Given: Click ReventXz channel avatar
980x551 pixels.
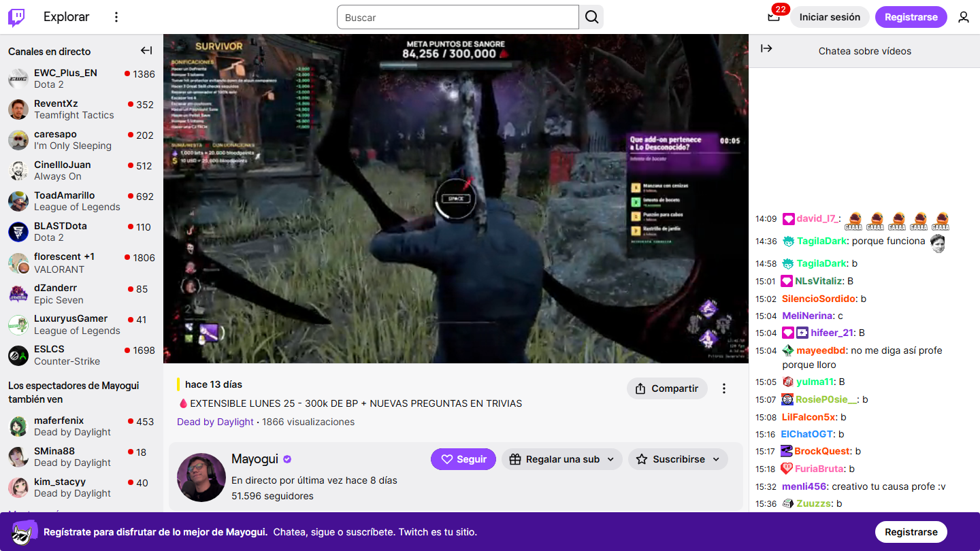Looking at the screenshot, I should point(18,110).
